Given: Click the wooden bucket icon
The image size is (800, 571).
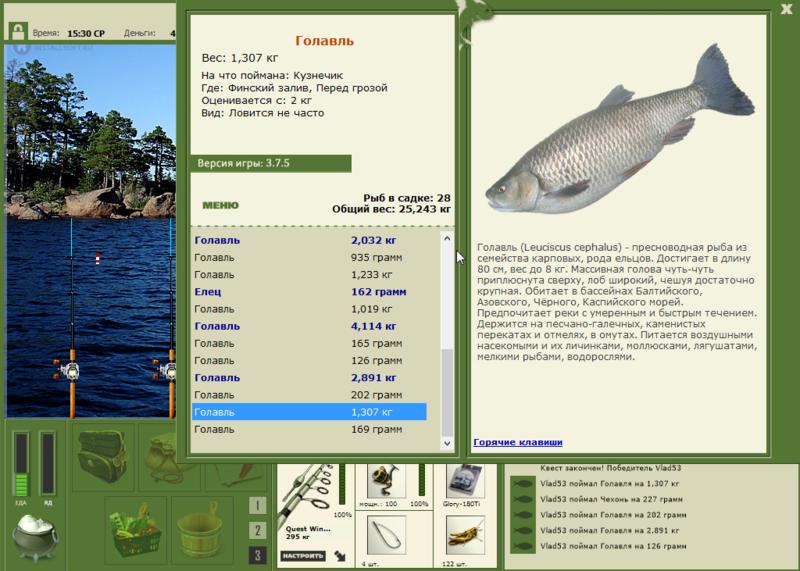Looking at the screenshot, I should pyautogui.click(x=200, y=531).
